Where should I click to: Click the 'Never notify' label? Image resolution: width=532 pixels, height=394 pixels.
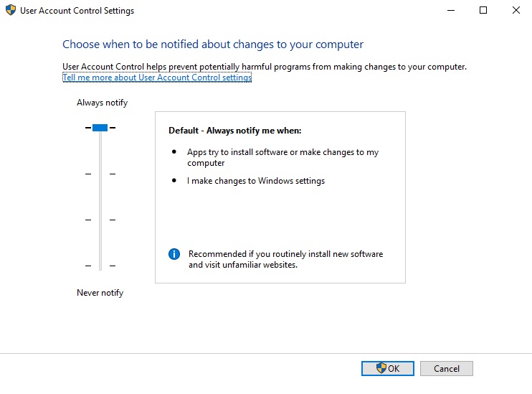click(x=100, y=293)
